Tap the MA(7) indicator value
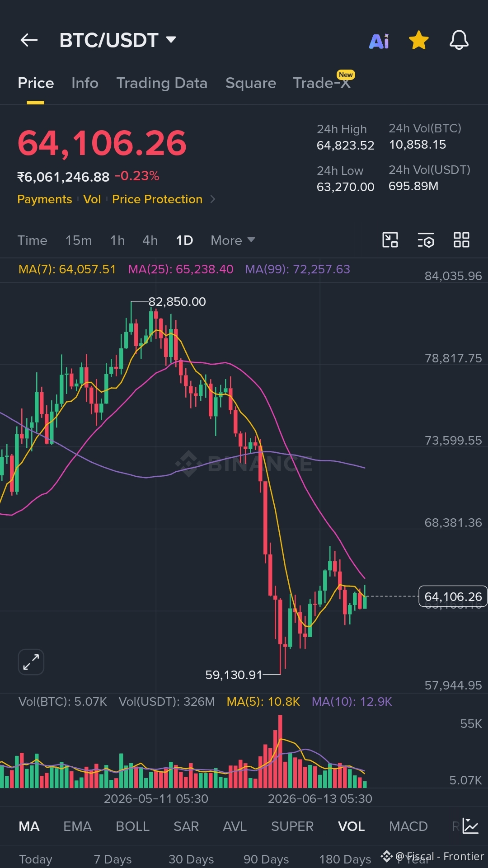Viewport: 488px width, 868px height. (x=67, y=269)
